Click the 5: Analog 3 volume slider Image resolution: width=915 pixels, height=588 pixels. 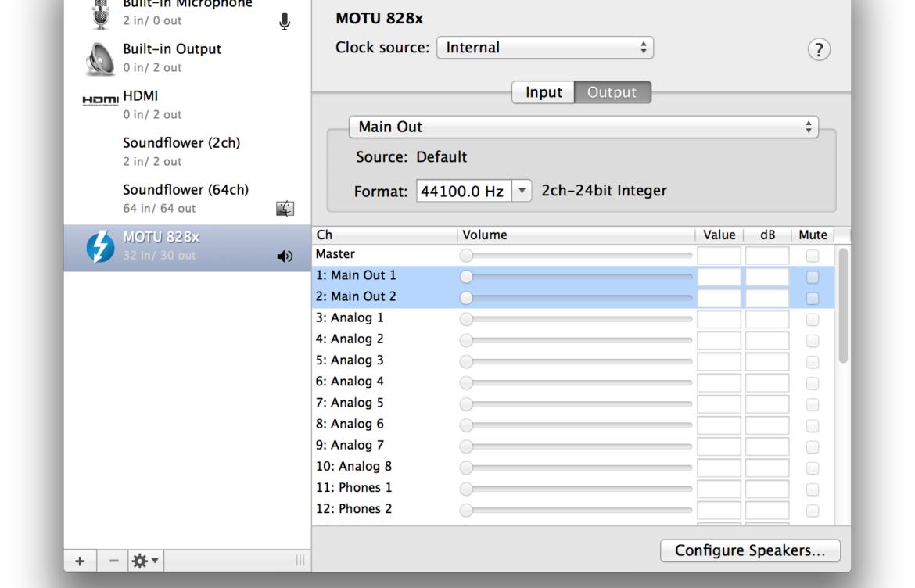click(576, 362)
